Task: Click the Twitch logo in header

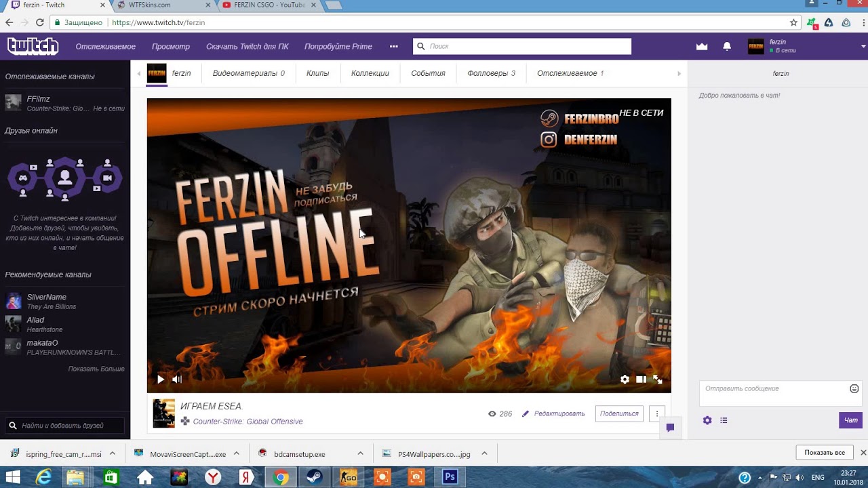Action: coord(33,46)
